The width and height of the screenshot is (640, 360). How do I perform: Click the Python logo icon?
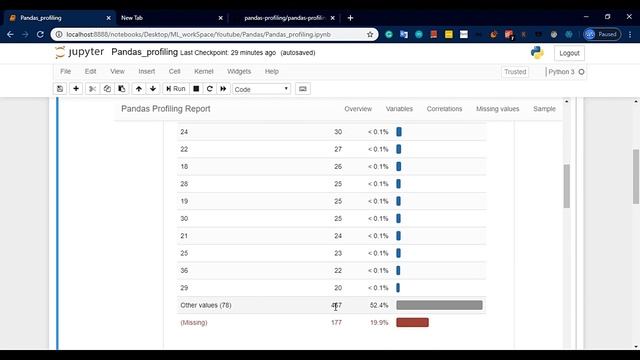click(537, 53)
